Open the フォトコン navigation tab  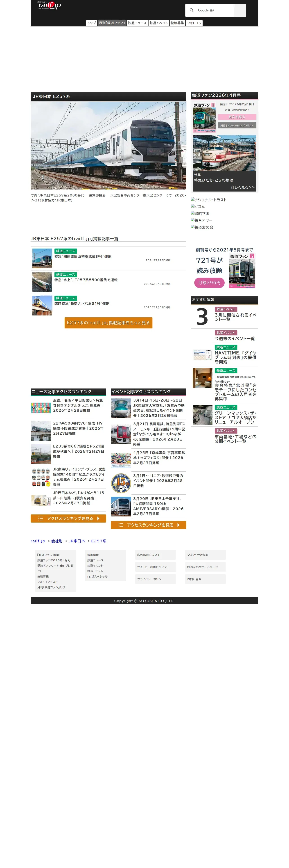[x=194, y=23]
